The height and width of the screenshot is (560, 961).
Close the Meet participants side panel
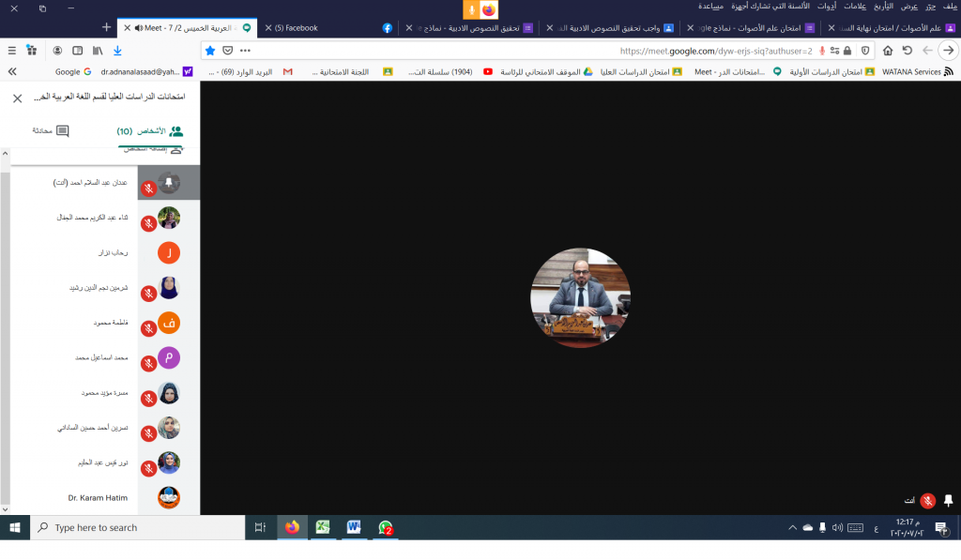tap(17, 98)
